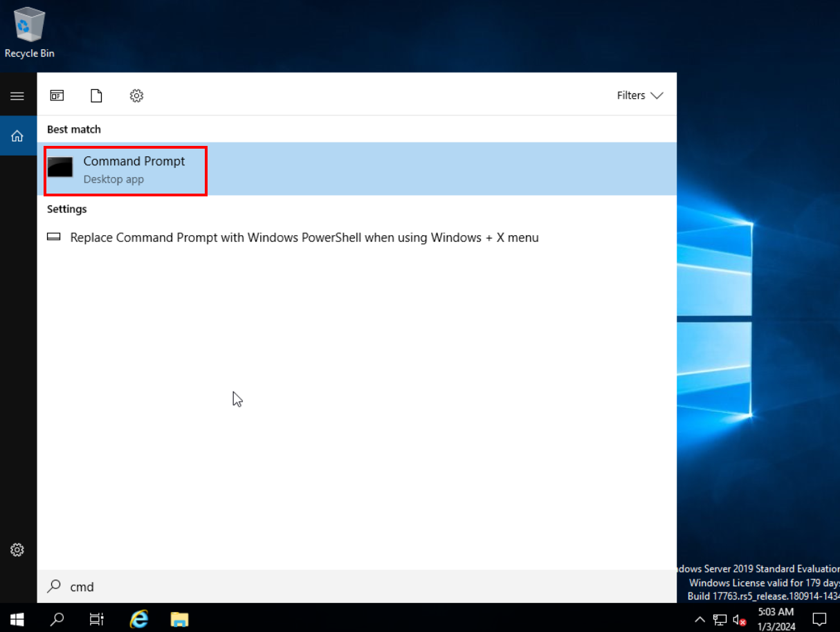The height and width of the screenshot is (632, 840).
Task: Filter search results by Documents icon
Action: pos(96,96)
